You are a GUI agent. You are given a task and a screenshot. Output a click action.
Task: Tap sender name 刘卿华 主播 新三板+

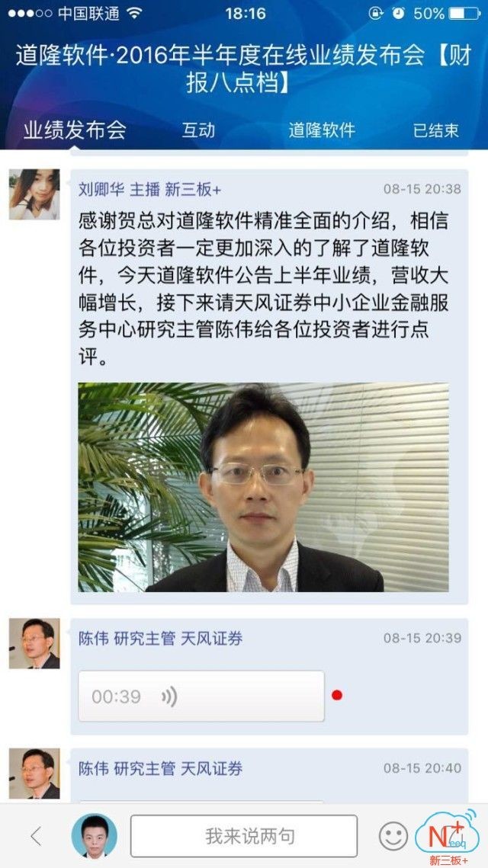coord(149,190)
